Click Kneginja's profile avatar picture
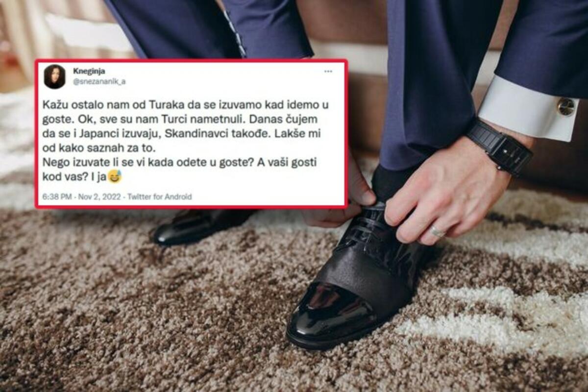Screen dimensions: 588x392 tap(54, 76)
